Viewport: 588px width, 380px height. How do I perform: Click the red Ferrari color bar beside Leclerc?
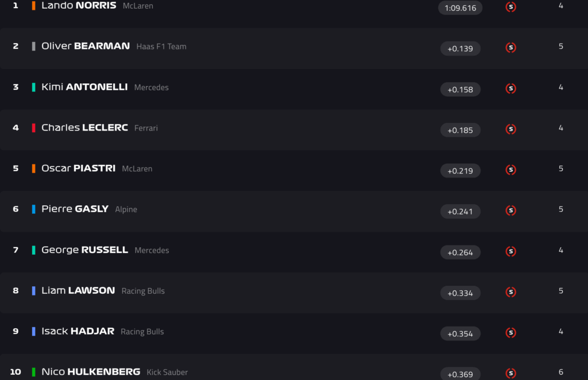pyautogui.click(x=34, y=128)
